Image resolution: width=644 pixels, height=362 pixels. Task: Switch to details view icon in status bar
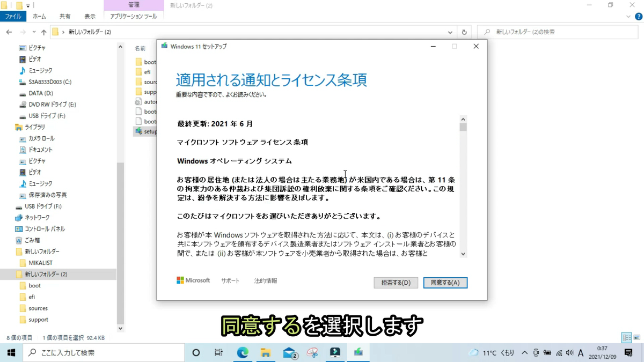pyautogui.click(x=627, y=338)
